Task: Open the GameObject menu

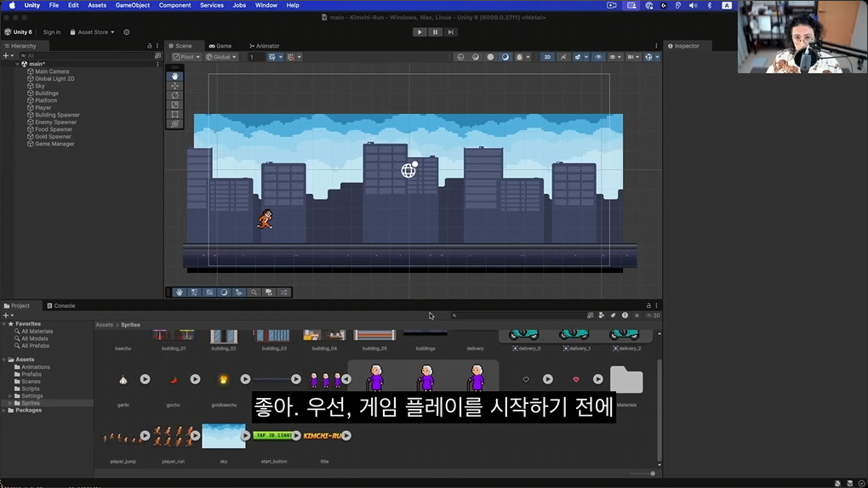Action: (132, 6)
